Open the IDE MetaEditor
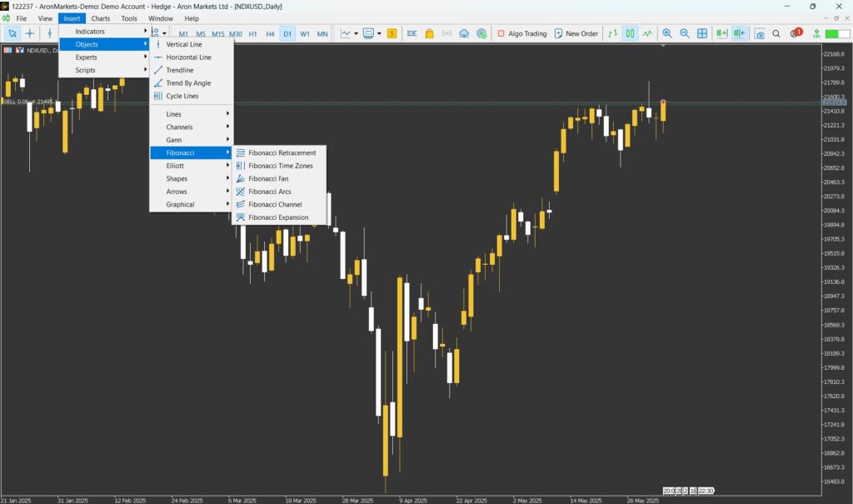The image size is (853, 504). 412,33
